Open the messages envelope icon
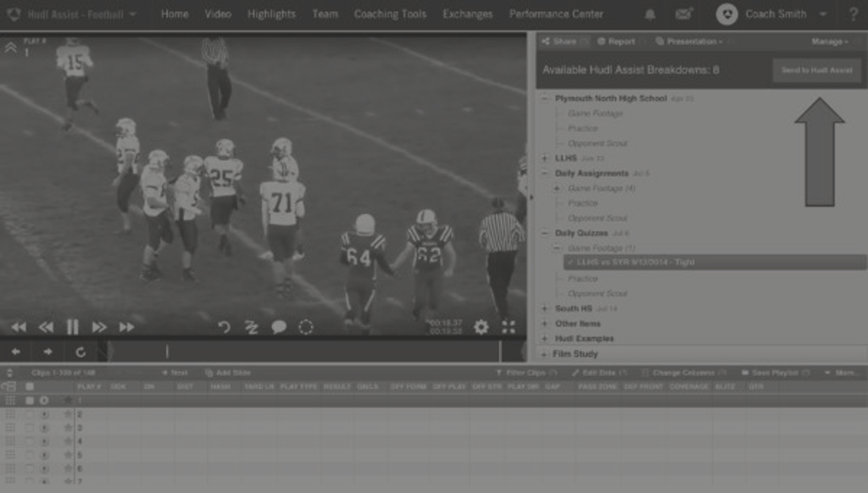 pyautogui.click(x=683, y=14)
